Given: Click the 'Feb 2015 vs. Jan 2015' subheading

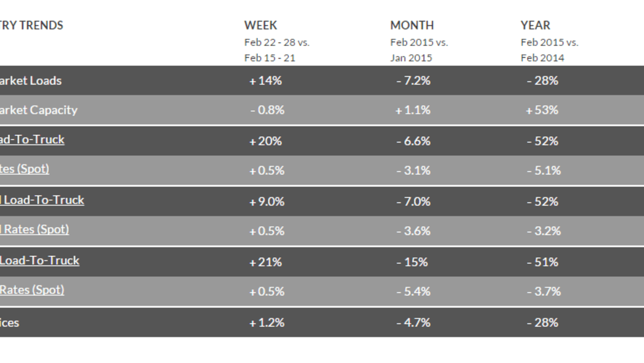Looking at the screenshot, I should [419, 50].
